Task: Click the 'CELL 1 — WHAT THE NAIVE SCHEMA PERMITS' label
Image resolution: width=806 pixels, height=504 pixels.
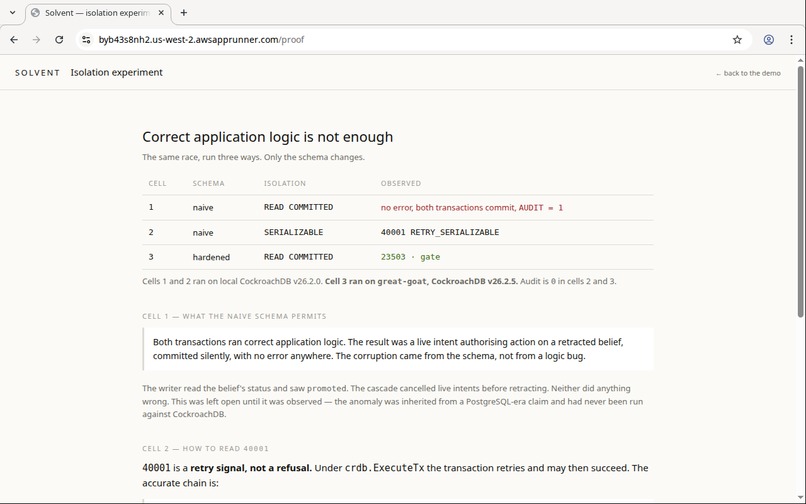Action: (x=234, y=316)
